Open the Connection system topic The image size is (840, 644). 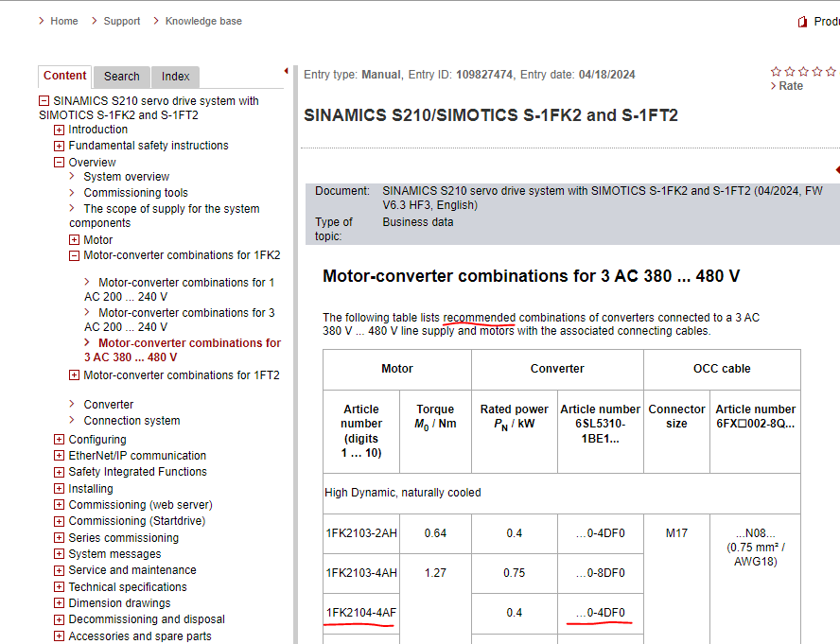point(131,421)
